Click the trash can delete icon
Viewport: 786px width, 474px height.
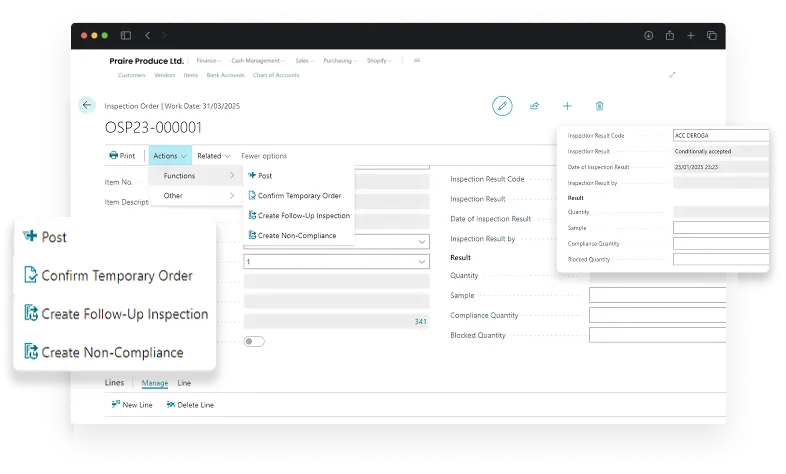(x=599, y=105)
